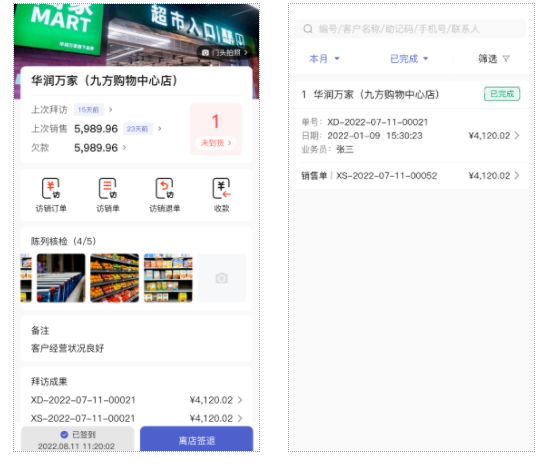
Task: Open the packaged goods shelf thumbnail
Action: click(x=168, y=278)
